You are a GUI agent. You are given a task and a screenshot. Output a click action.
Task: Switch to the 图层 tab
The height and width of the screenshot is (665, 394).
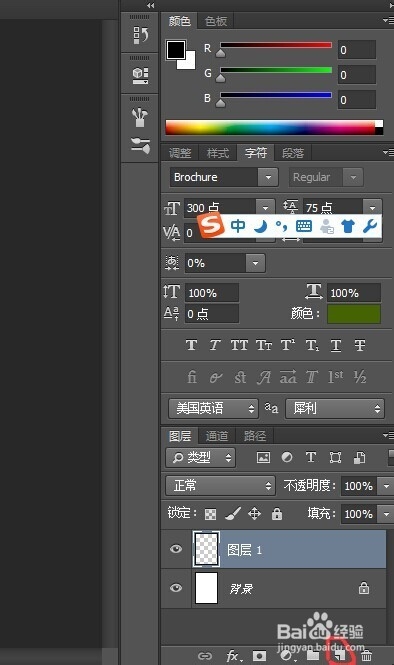pos(180,436)
